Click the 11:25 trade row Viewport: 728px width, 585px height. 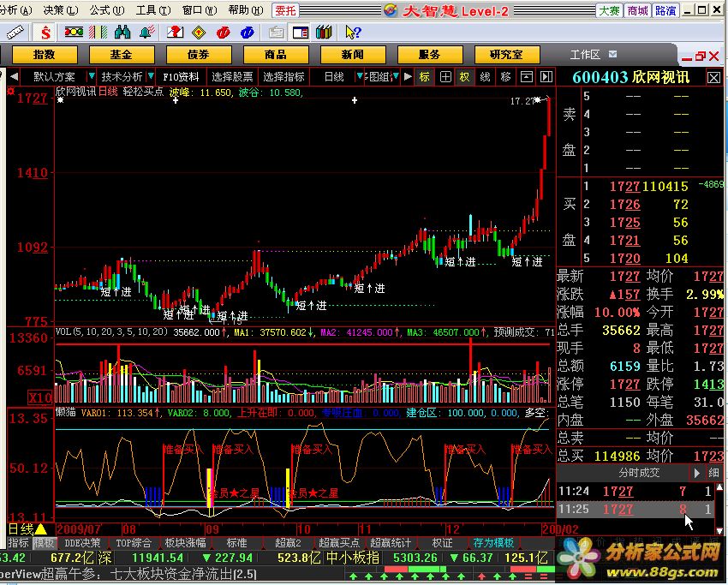pyautogui.click(x=636, y=510)
